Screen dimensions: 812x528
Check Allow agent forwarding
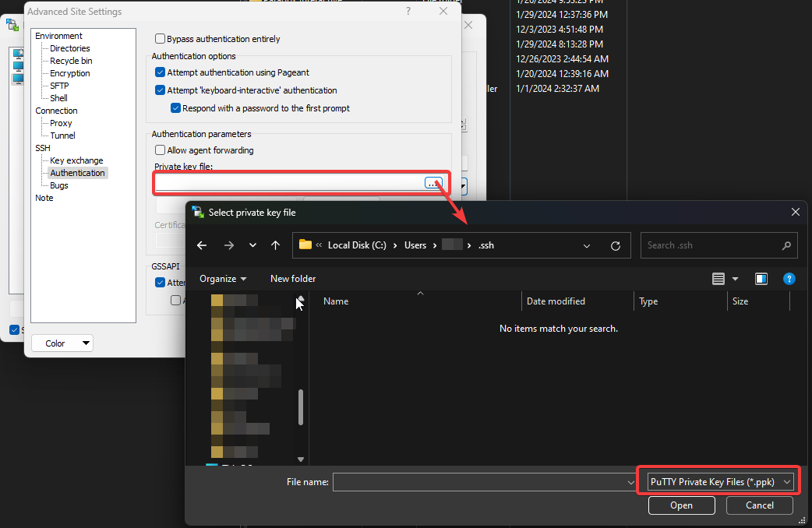point(161,150)
